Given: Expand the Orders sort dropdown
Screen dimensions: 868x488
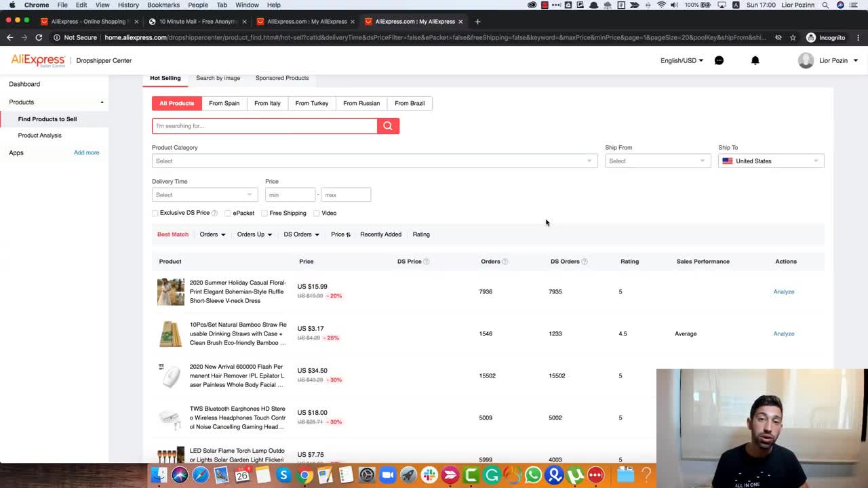Looking at the screenshot, I should 212,235.
